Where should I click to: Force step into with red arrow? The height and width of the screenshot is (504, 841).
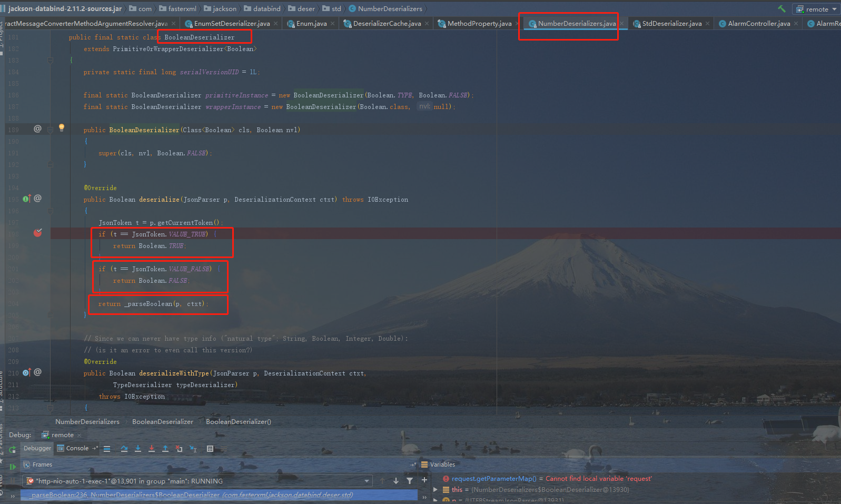pos(152,449)
